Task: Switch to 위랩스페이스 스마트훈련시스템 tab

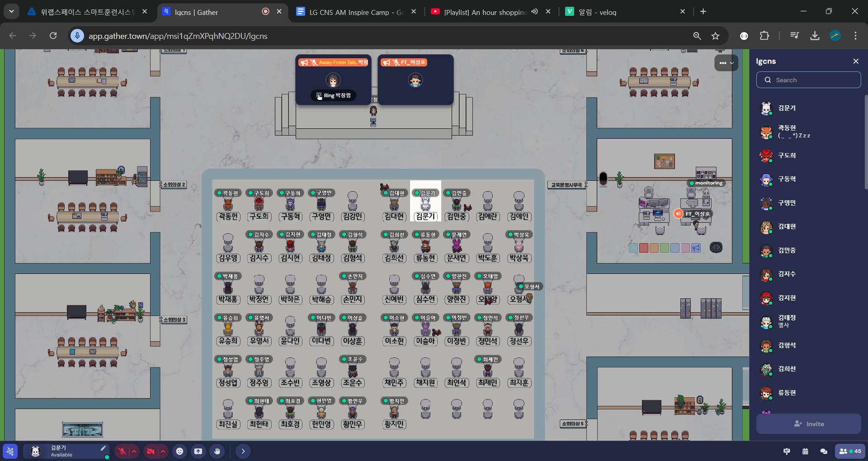Action: (87, 12)
